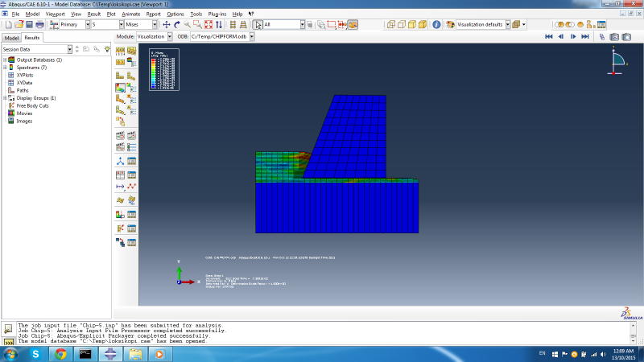Image resolution: width=644 pixels, height=362 pixels.
Task: Toggle the highlighted 3D box selection tool
Action: (x=353, y=25)
